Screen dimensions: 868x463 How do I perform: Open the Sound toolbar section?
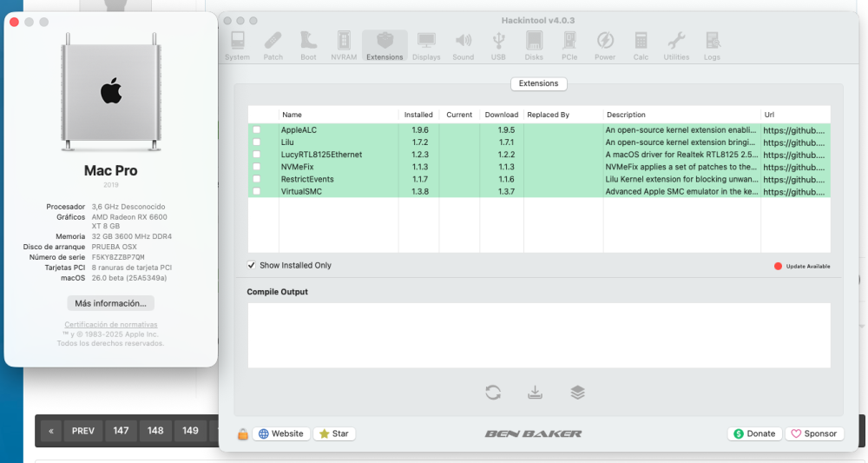464,45
